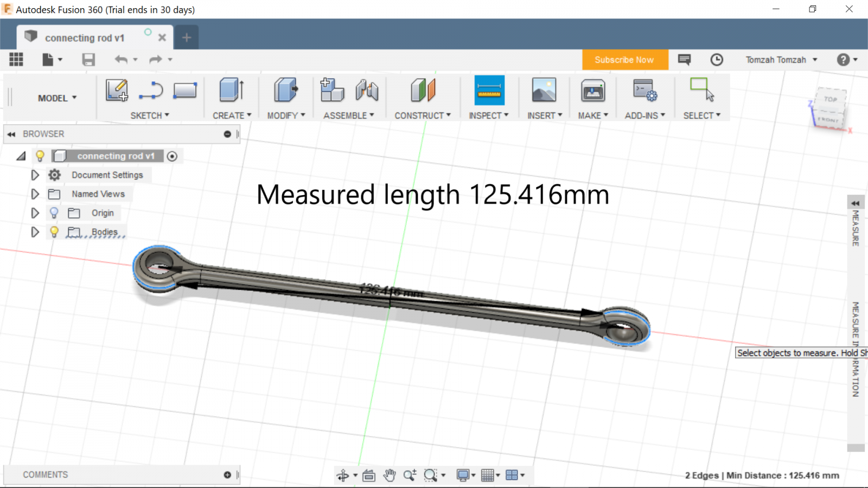Click the Insert image icon

pyautogui.click(x=544, y=91)
